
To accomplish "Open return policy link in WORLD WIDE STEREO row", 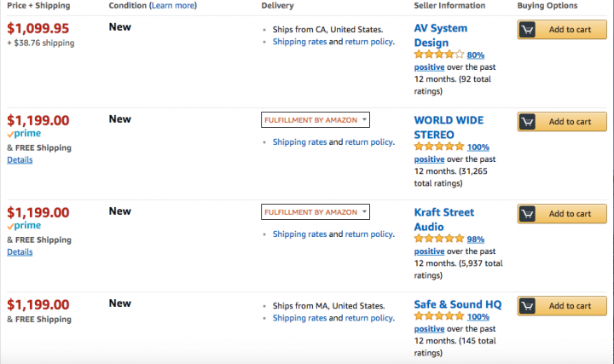I will point(368,142).
